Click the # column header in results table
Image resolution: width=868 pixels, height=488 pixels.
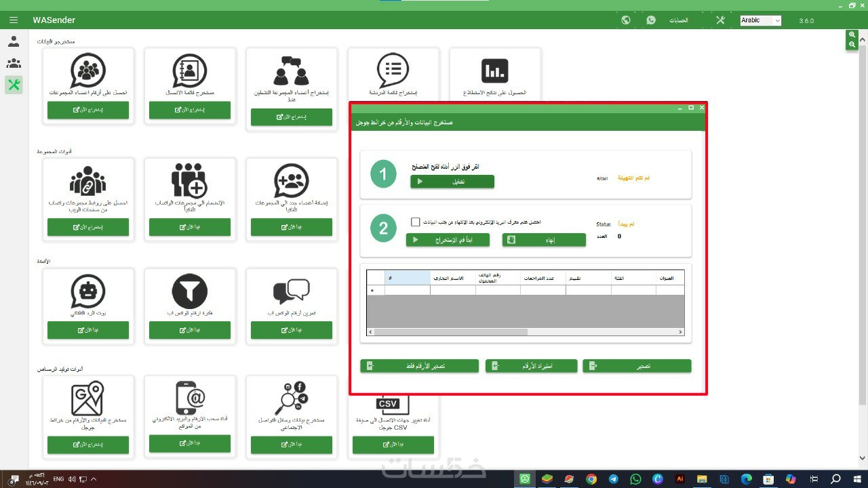pyautogui.click(x=408, y=278)
